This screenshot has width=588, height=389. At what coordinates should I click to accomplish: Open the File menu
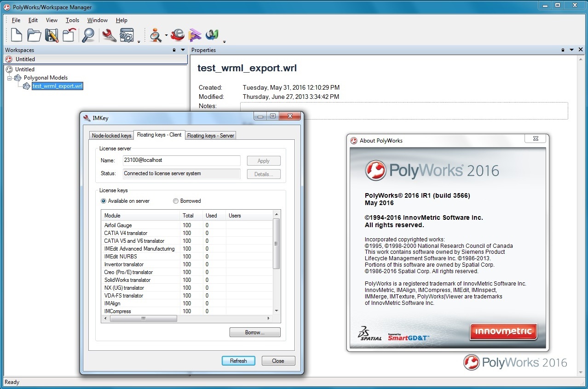click(x=16, y=20)
